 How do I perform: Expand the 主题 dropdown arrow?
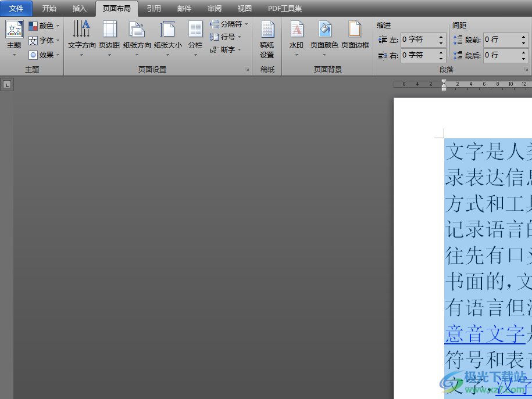(x=15, y=55)
